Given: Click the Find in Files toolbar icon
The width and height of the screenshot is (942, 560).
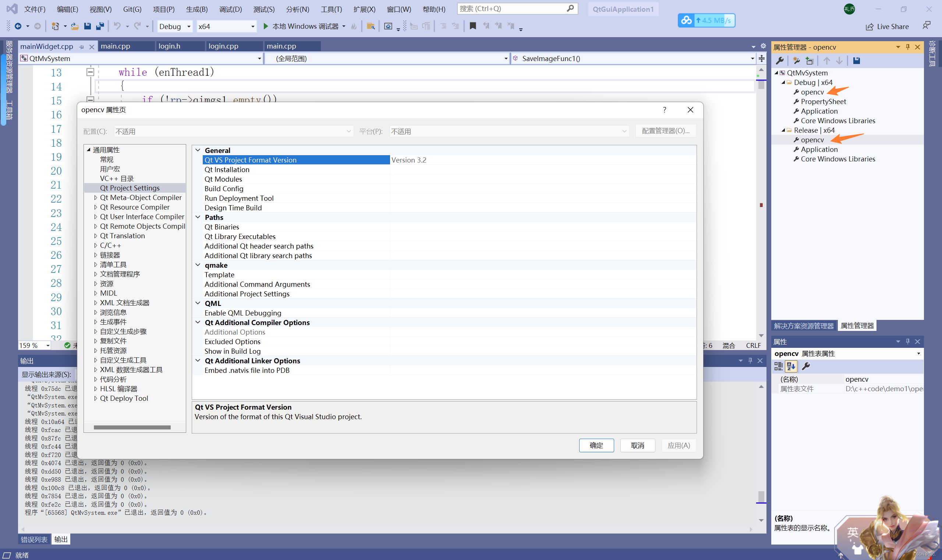Looking at the screenshot, I should click(x=371, y=26).
